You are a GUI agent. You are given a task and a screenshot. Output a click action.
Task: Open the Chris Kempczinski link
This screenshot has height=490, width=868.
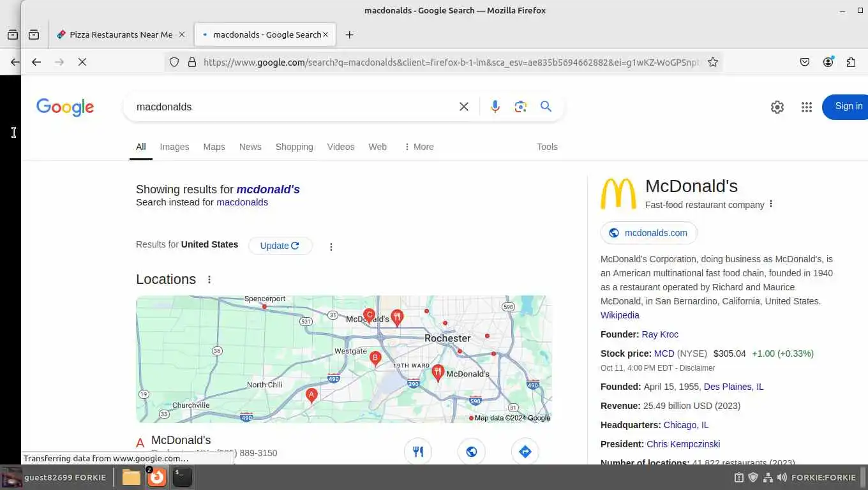[x=683, y=444]
